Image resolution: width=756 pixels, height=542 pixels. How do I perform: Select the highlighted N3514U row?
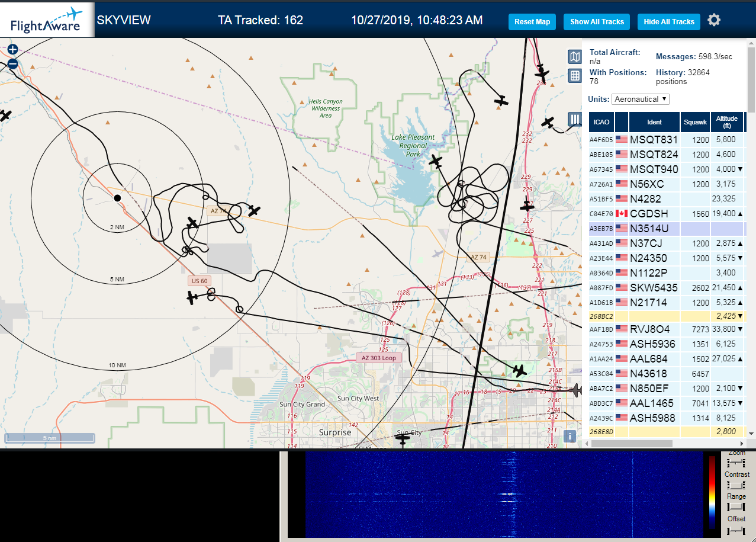(667, 229)
